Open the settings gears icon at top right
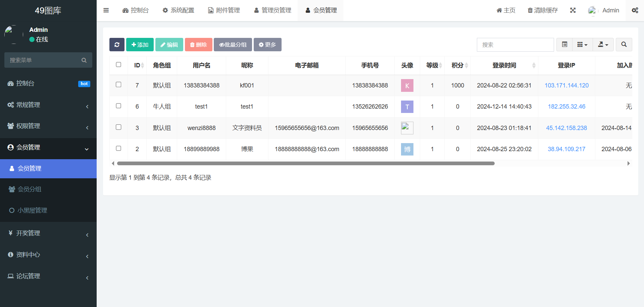 (x=635, y=10)
